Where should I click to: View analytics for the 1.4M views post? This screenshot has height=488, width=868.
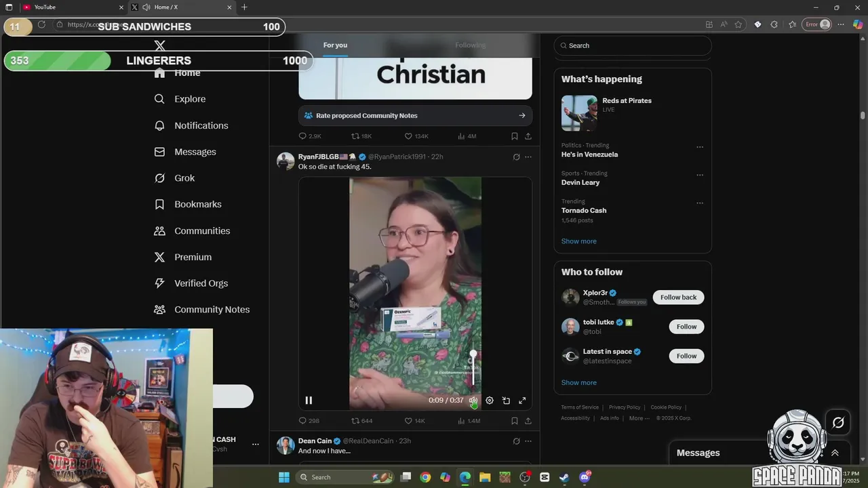tap(469, 421)
